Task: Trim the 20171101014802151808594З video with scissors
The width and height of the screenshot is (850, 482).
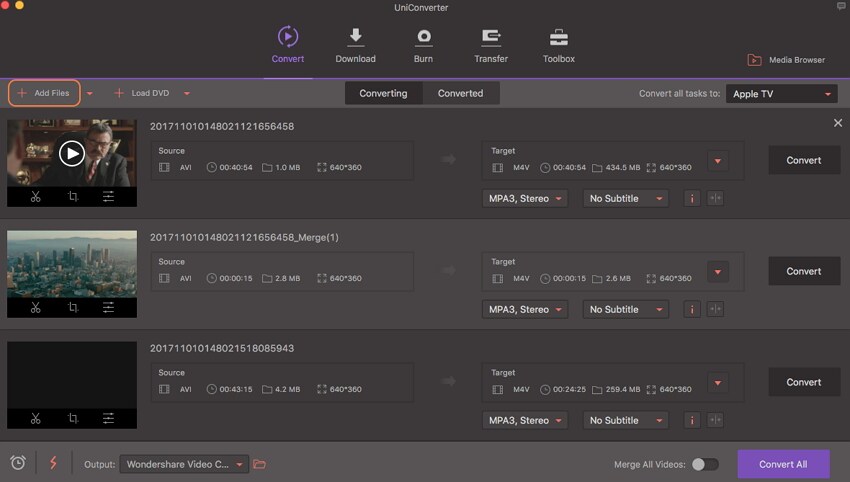Action: click(36, 418)
